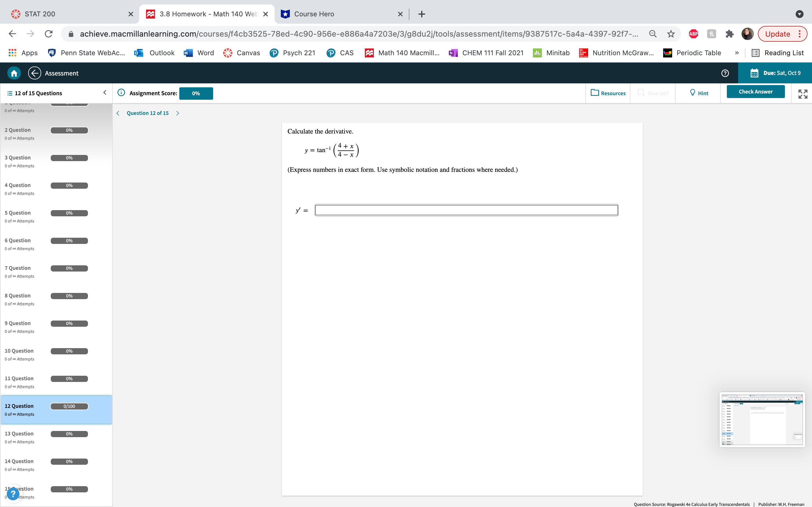Click the back arrow next to Assessment

(x=35, y=73)
